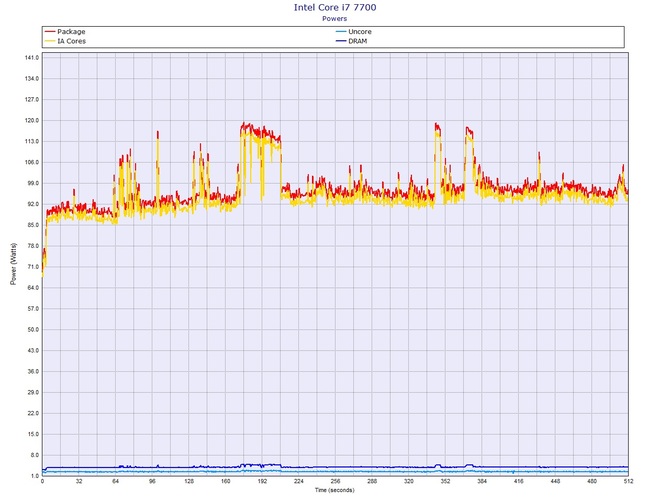Click the 32 tick on the time axis
The image size is (670, 502).
tap(79, 481)
